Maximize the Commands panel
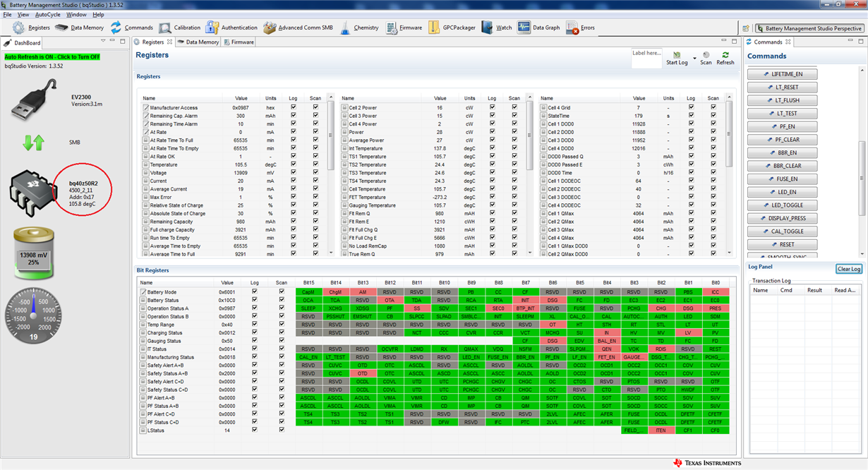 click(x=861, y=42)
